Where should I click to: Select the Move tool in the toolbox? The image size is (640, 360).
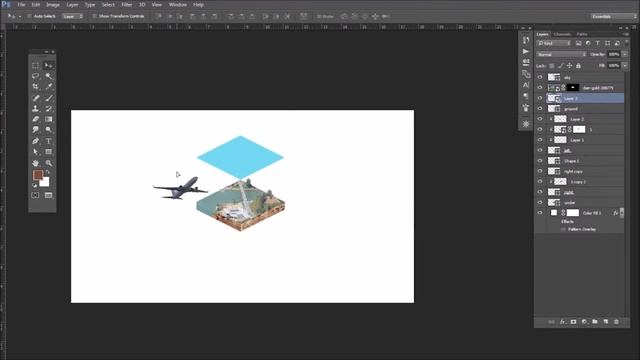pos(49,65)
